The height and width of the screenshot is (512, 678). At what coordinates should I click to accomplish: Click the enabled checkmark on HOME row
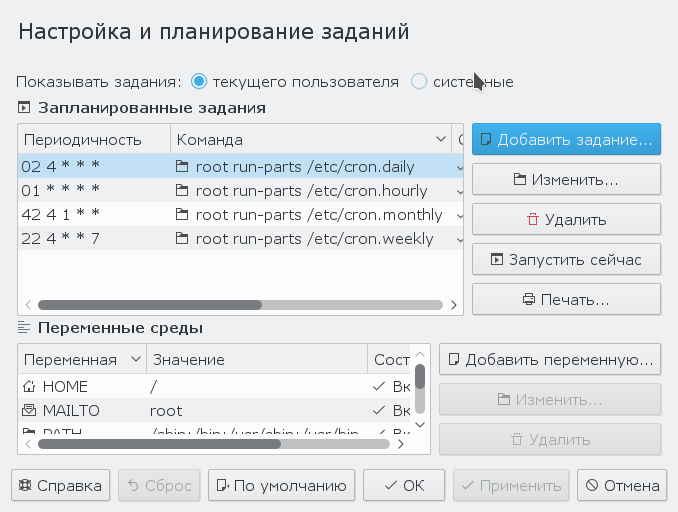click(x=378, y=386)
